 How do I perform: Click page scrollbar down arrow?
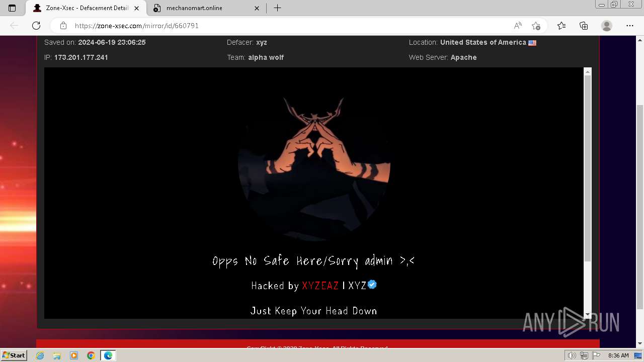640,344
